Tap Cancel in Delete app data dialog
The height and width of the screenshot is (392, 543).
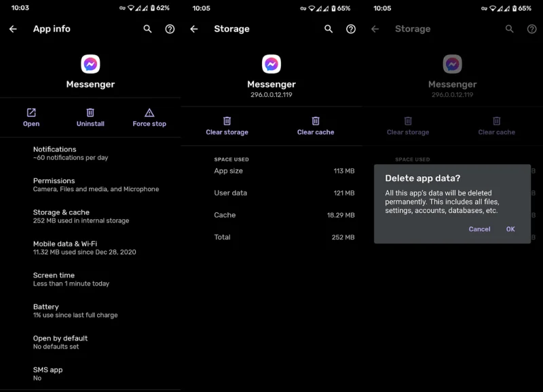pos(479,229)
